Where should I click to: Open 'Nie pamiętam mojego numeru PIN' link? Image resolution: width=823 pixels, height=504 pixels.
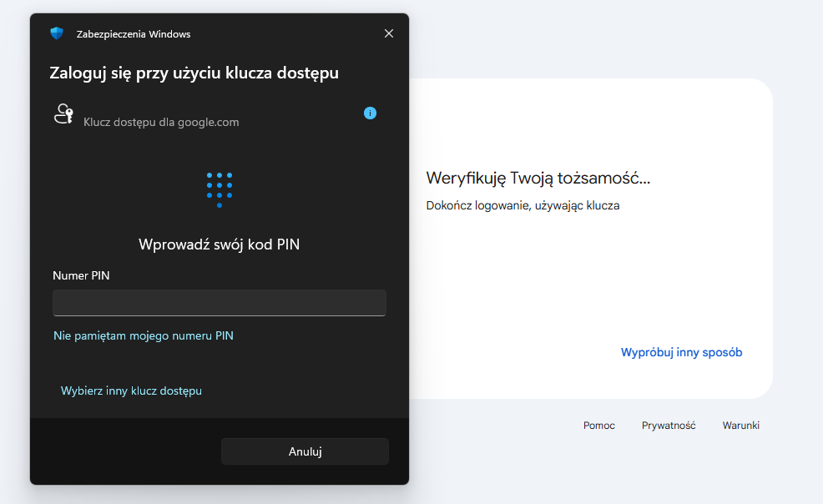144,335
